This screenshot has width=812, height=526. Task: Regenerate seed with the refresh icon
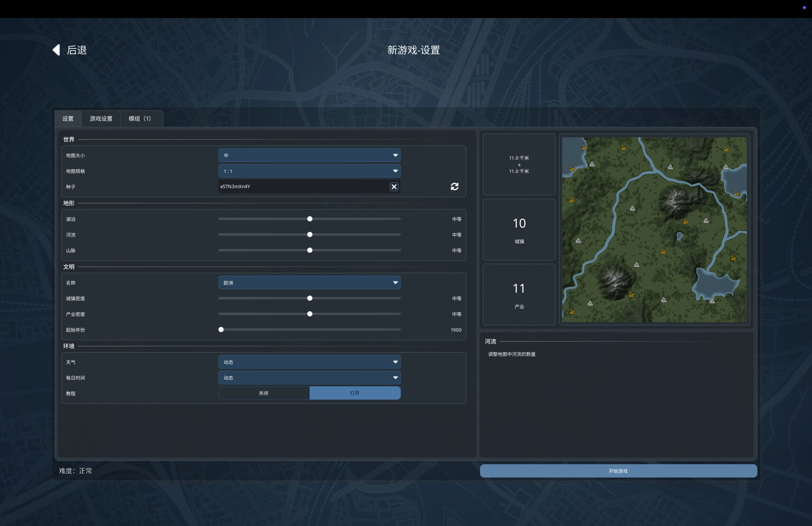pyautogui.click(x=454, y=187)
